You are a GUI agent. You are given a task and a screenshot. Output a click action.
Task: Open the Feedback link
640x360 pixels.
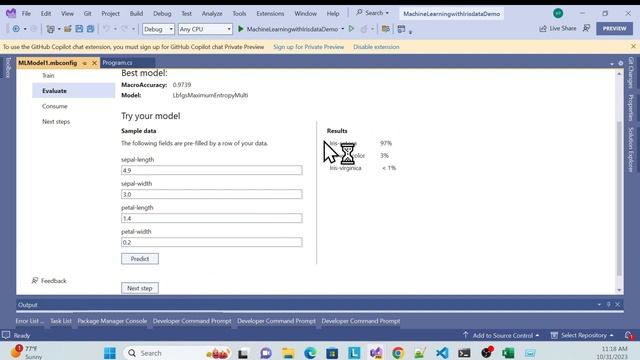point(49,281)
